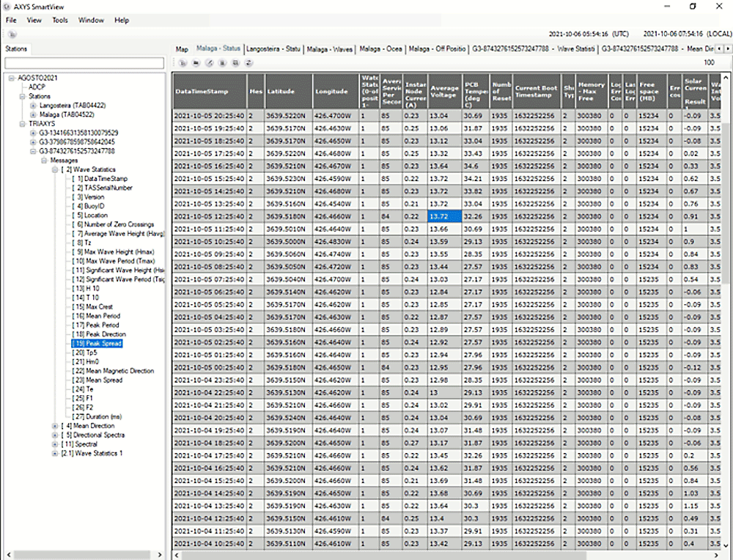Image resolution: width=733 pixels, height=560 pixels.
Task: Click the fourth icon in the grid toolbar
Action: click(x=222, y=63)
